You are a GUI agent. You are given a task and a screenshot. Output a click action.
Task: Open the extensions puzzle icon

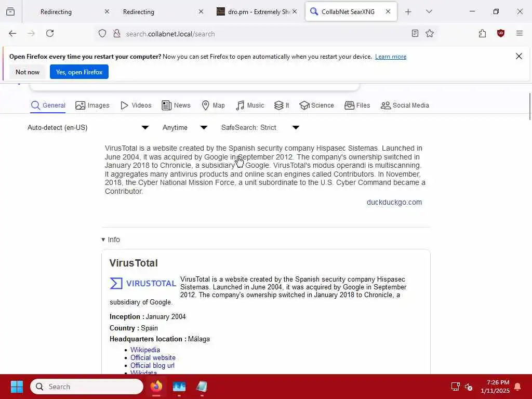[x=482, y=33]
